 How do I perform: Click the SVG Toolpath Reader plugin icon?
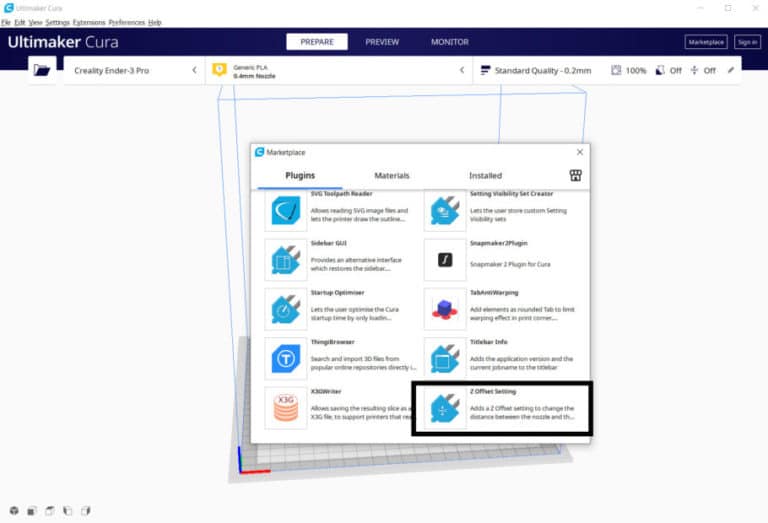click(286, 211)
